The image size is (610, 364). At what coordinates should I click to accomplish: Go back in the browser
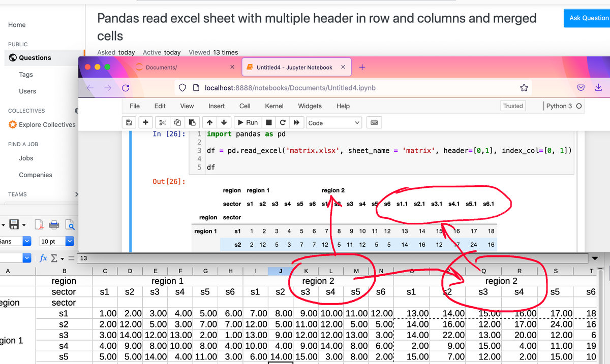tap(90, 88)
